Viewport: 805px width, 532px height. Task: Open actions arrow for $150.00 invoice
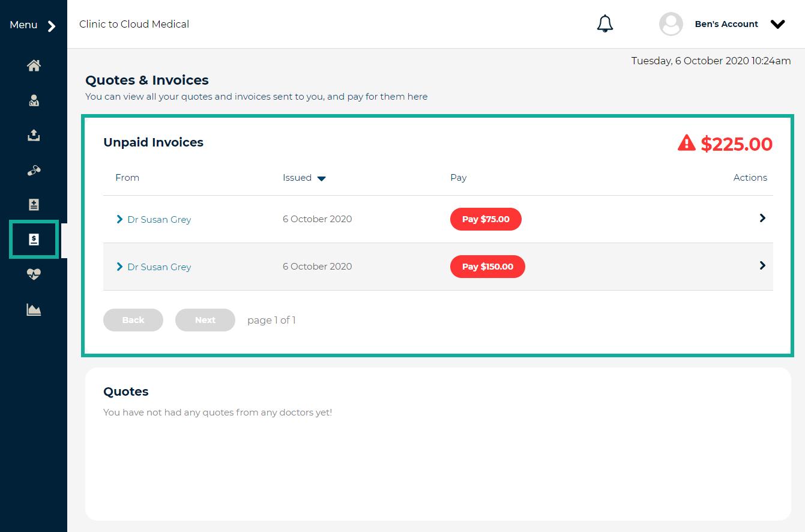coord(762,265)
